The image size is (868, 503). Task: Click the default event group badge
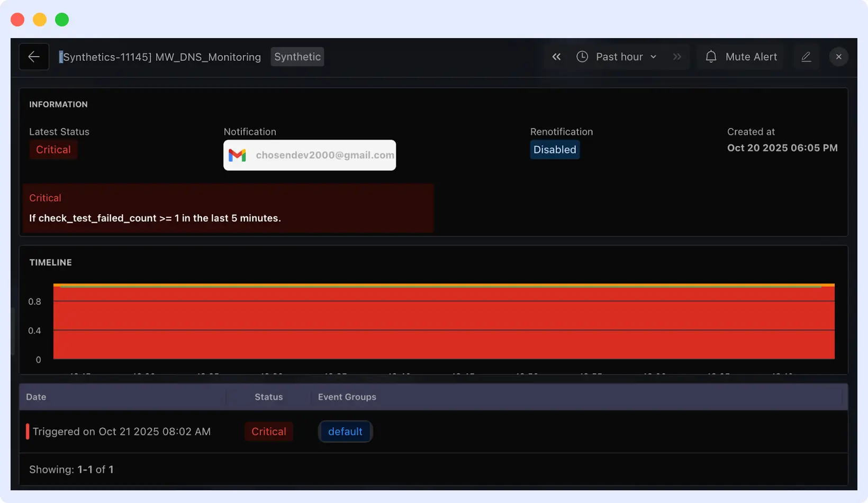pyautogui.click(x=345, y=431)
